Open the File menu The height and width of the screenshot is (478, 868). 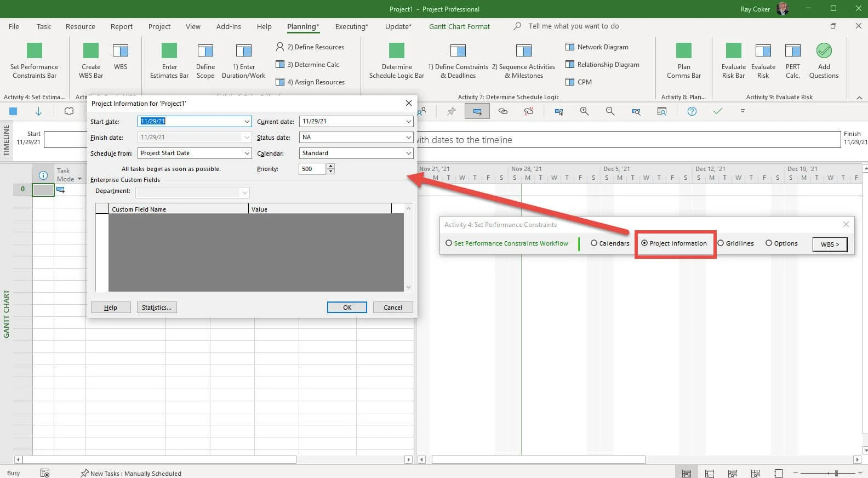[14, 26]
